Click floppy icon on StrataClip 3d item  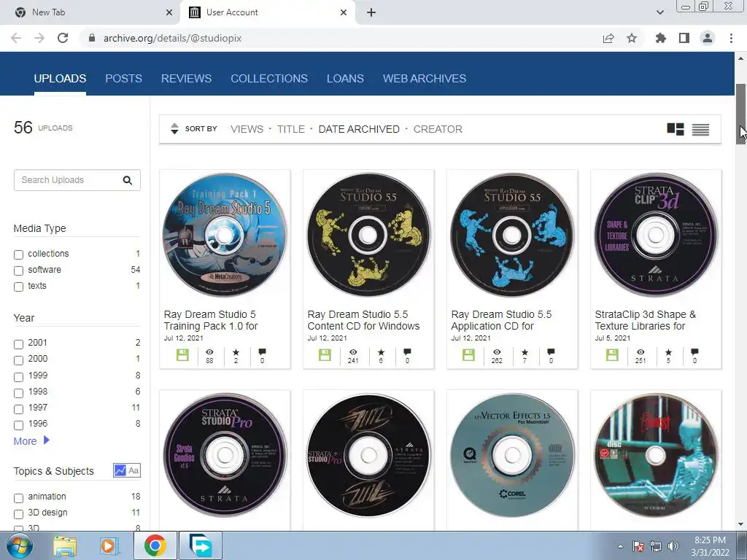612,355
